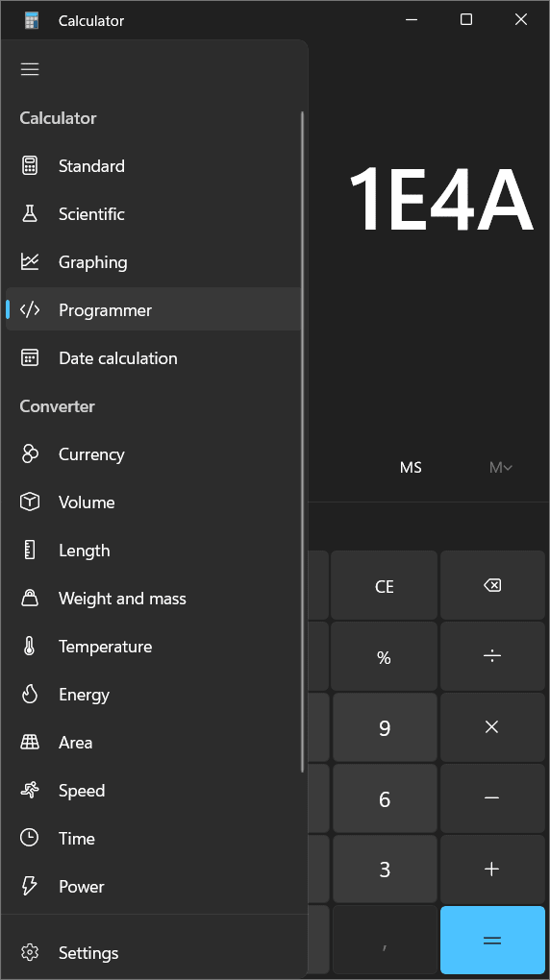Click the number 6 key
Screen dimensions: 550x980
[385, 798]
